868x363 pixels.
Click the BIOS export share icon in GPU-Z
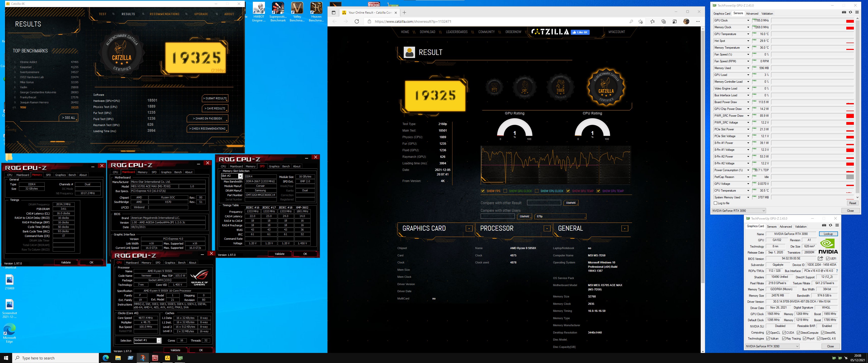pyautogui.click(x=820, y=258)
